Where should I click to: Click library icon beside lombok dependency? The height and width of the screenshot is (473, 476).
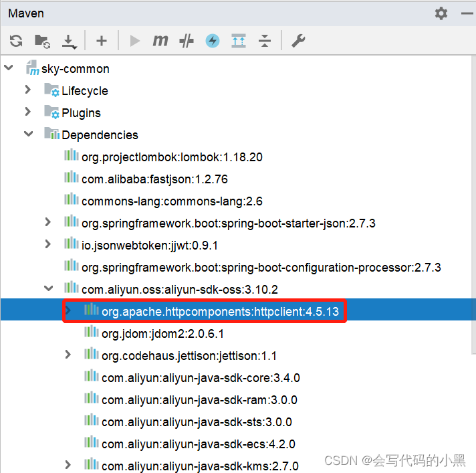(72, 155)
